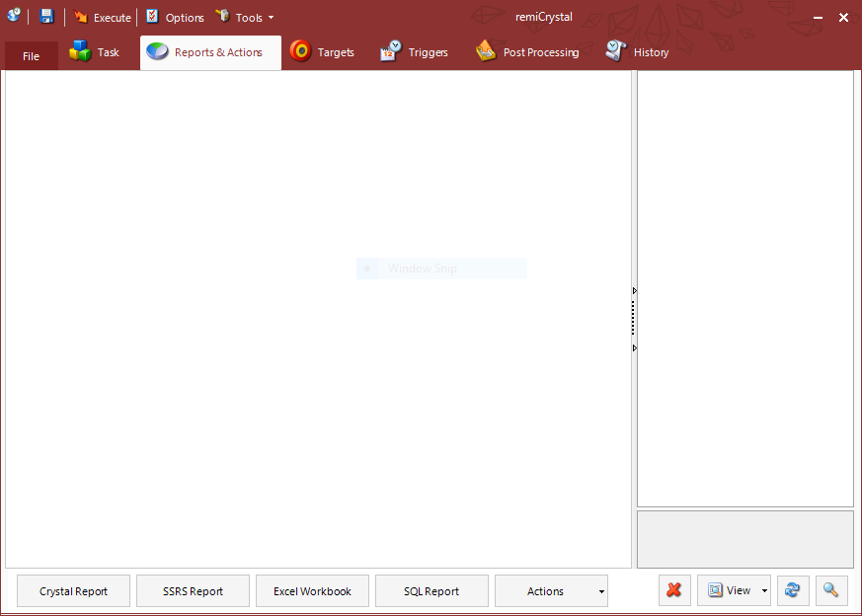Click the Targets bullseye icon
Screen dimensions: 862x616
[301, 51]
